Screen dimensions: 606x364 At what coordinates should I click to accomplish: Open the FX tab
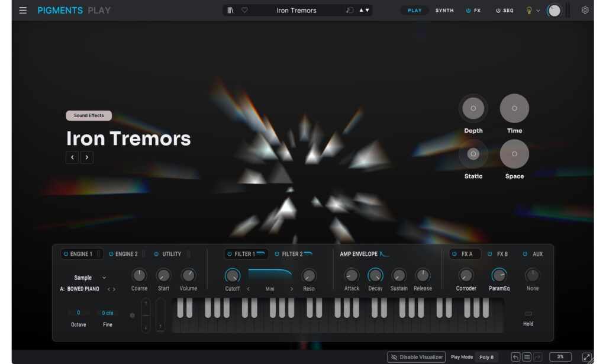[478, 11]
